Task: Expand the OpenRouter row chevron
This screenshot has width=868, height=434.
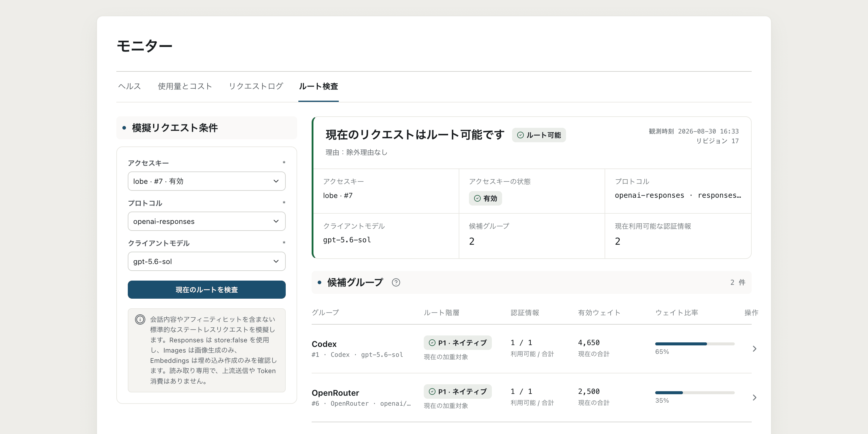Action: (x=754, y=398)
